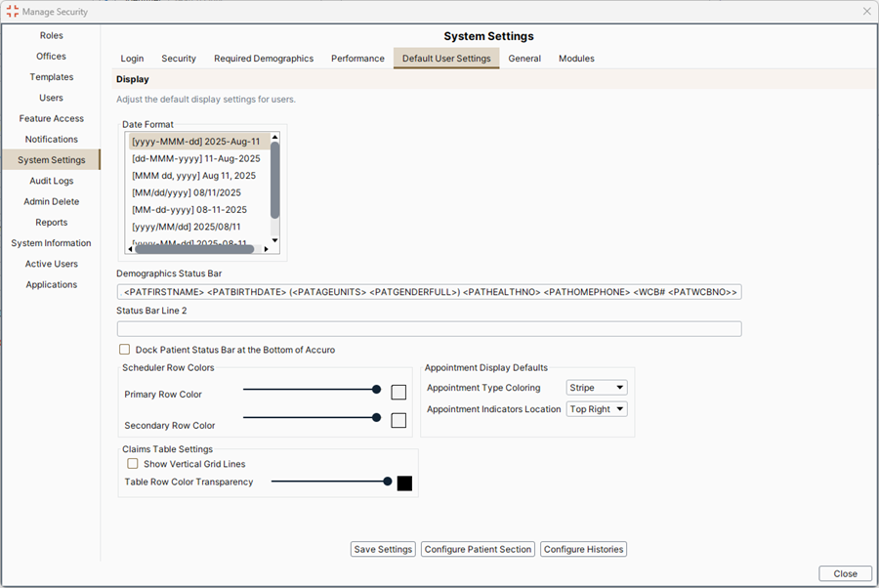
Task: Open the Notifications section
Action: [51, 139]
